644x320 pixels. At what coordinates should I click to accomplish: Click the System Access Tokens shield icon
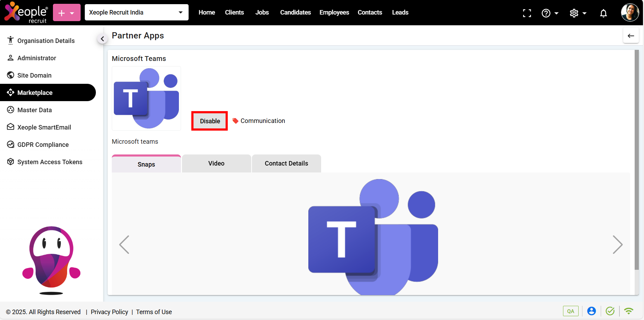pos(10,162)
